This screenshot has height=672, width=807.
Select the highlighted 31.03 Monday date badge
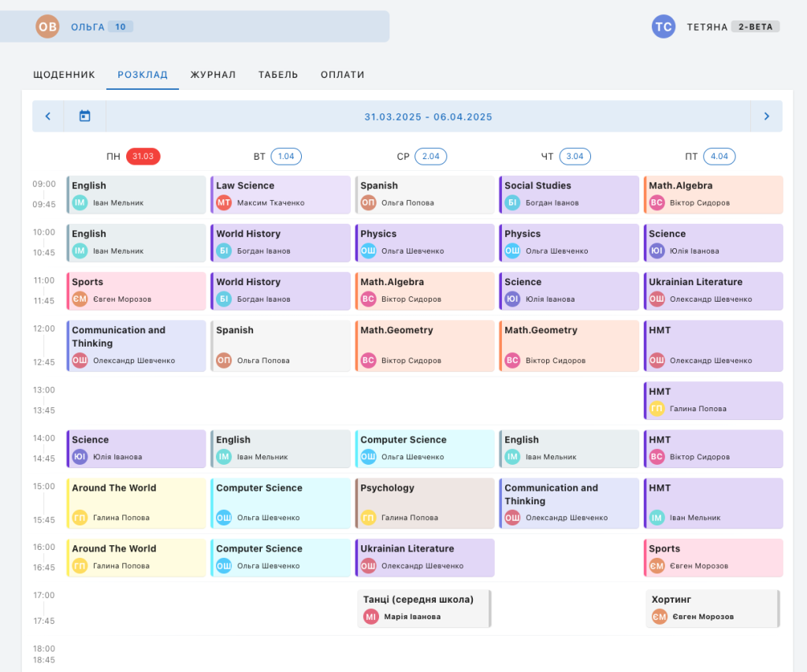[x=143, y=157]
